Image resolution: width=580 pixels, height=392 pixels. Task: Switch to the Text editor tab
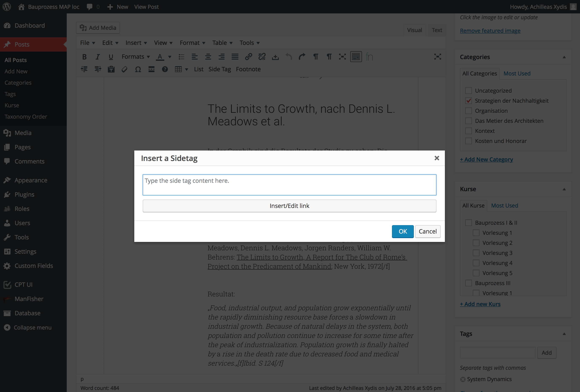pos(437,30)
